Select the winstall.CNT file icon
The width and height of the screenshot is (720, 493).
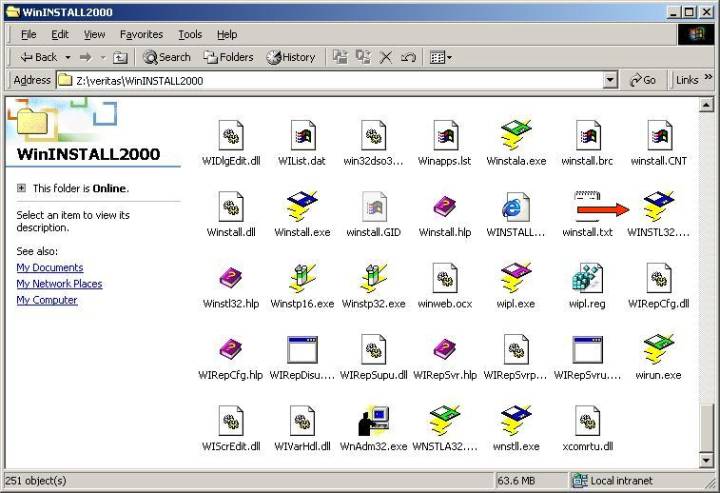(658, 136)
